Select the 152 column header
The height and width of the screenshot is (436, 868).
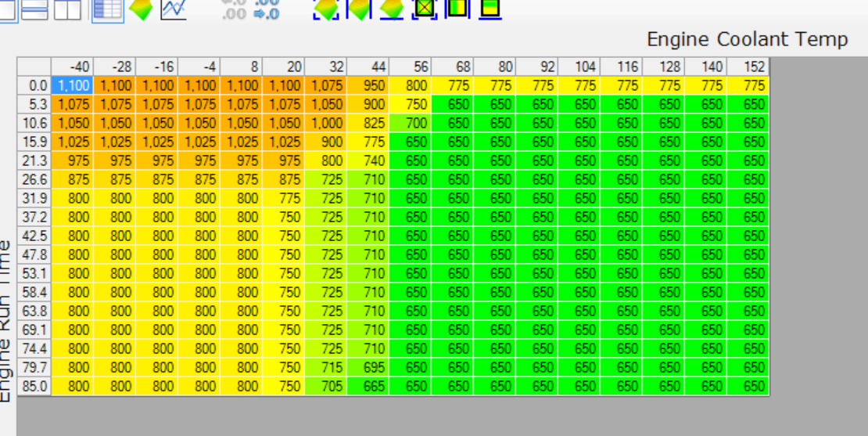[748, 67]
